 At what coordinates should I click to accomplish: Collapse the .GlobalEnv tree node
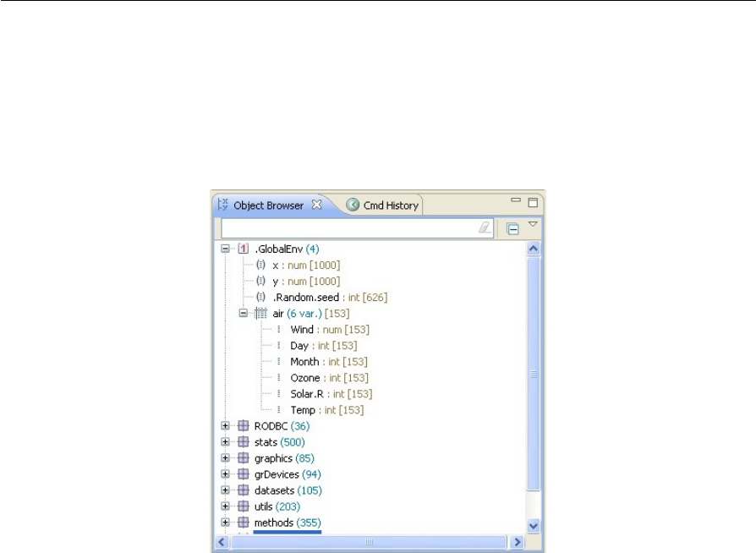(225, 249)
